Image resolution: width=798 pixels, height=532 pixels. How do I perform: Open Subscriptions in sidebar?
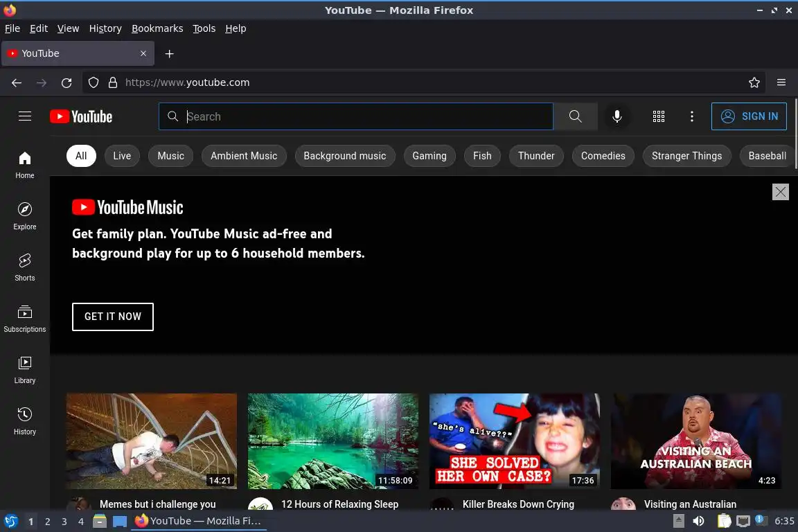click(24, 319)
